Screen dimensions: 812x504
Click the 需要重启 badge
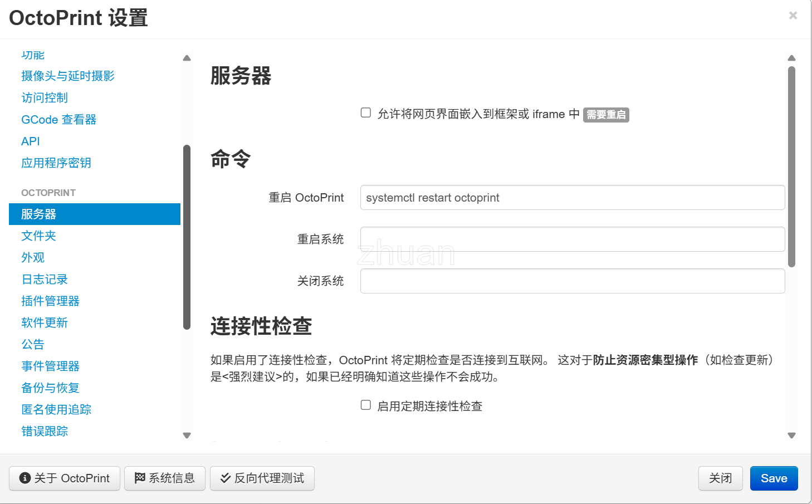click(x=606, y=115)
